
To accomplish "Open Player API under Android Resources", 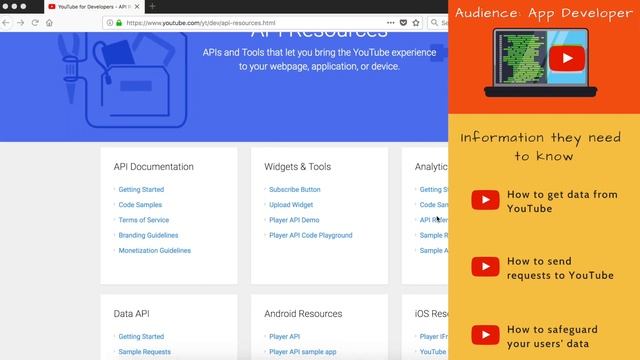I will [284, 336].
